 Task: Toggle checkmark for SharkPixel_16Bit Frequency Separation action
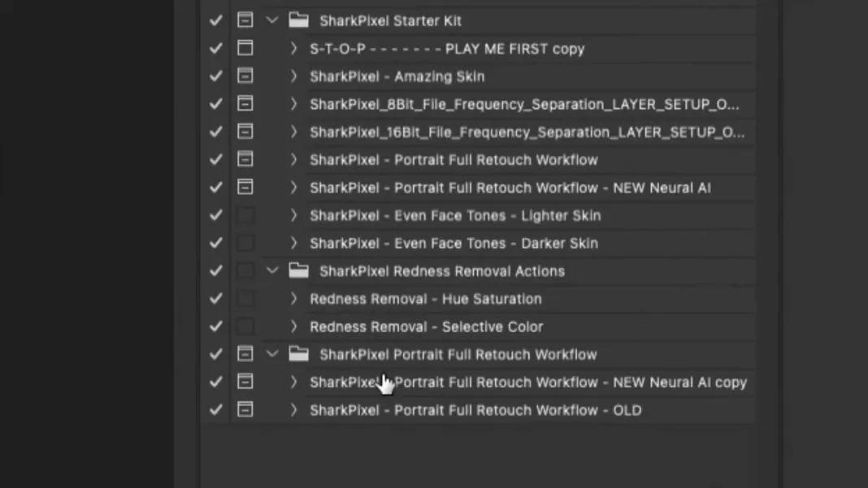[216, 132]
